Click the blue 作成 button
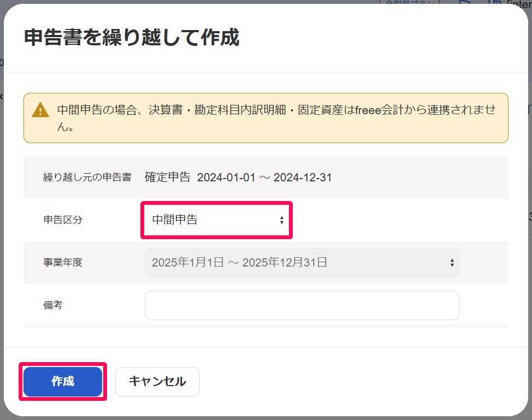The image size is (532, 420). (63, 381)
